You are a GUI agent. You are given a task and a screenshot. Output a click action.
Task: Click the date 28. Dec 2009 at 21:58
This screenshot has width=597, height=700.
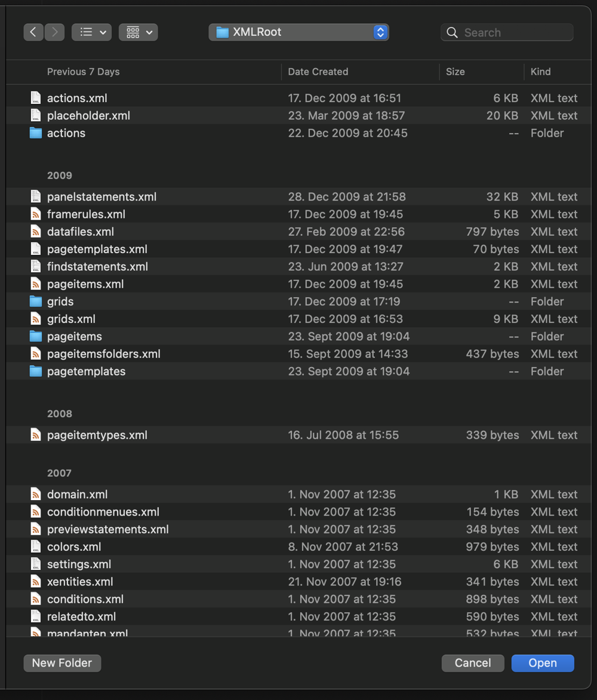(x=347, y=196)
